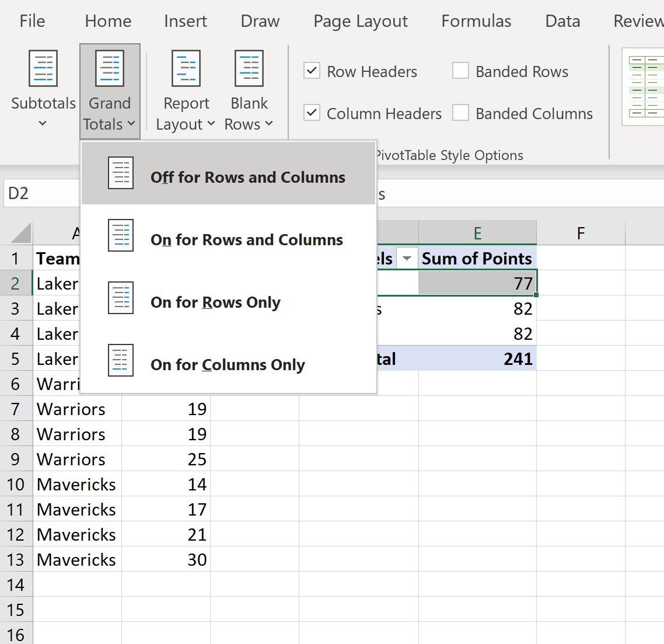Screen dimensions: 664x644
Task: Uncheck the Column Headers checkbox
Action: pos(312,113)
